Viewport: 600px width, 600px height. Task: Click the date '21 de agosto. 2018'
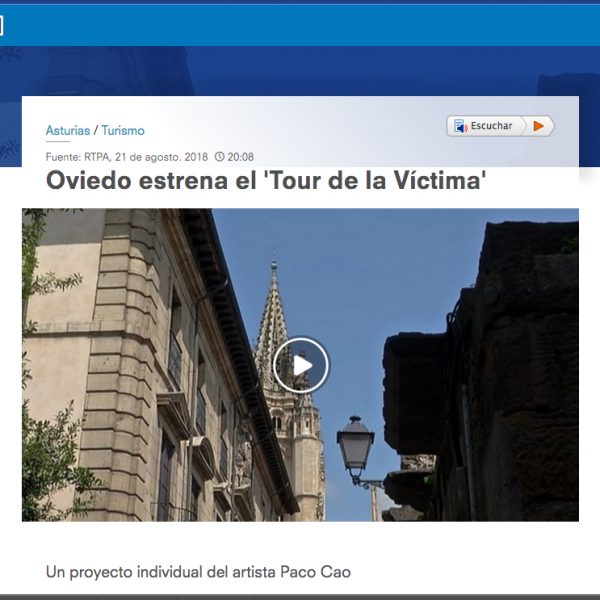[161, 157]
